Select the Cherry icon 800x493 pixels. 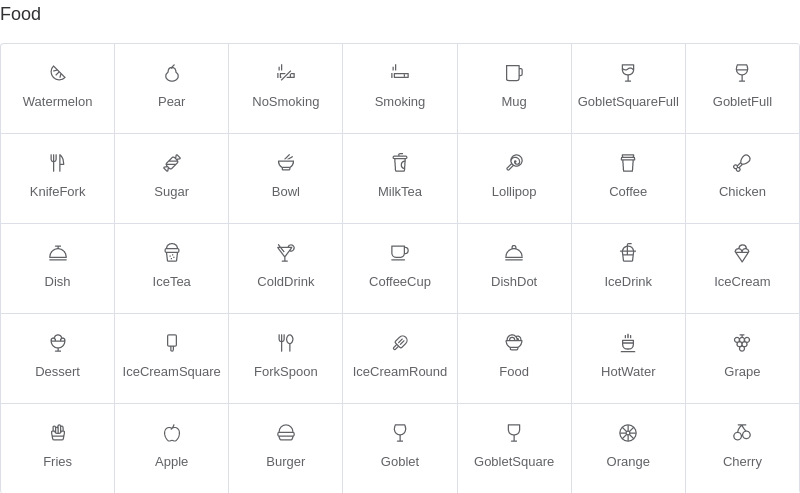742,433
